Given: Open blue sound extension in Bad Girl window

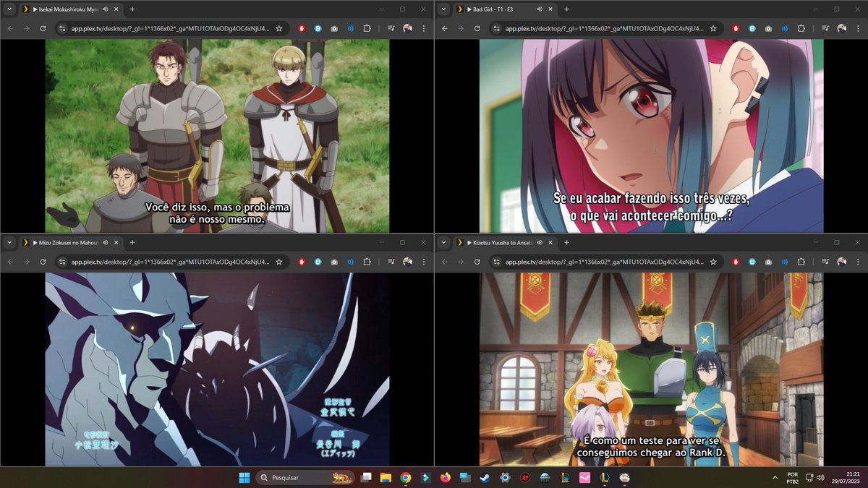Looking at the screenshot, I should 785,28.
